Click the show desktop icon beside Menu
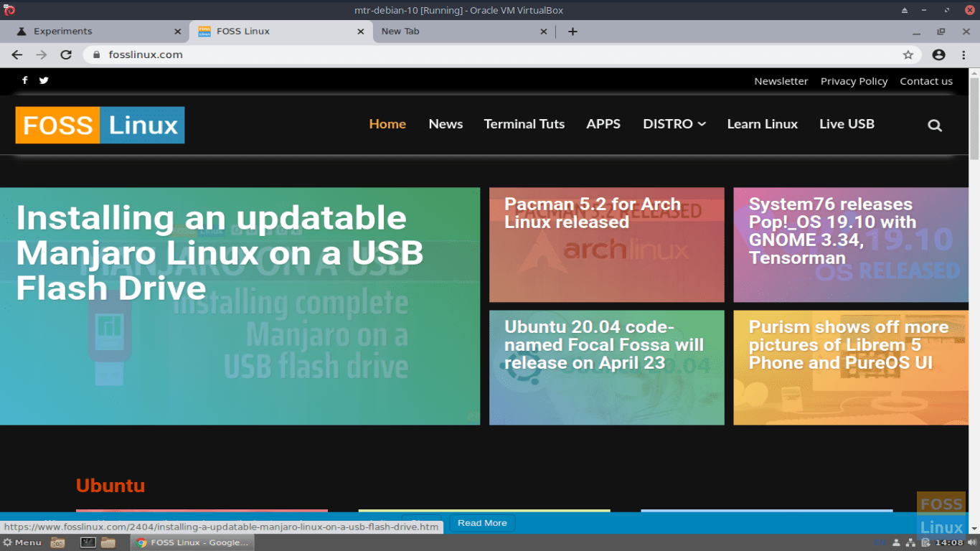Screen dimensions: 980x551 pos(58,542)
